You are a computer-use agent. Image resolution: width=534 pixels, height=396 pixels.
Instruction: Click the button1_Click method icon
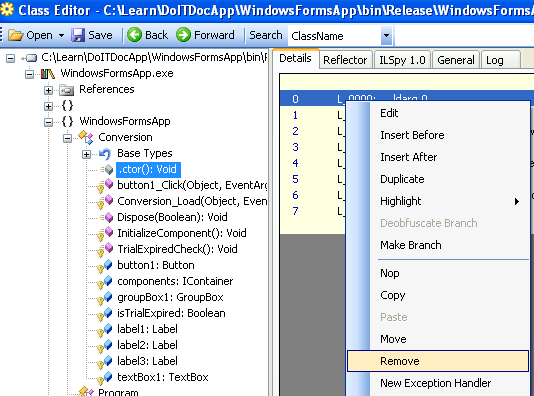click(x=105, y=186)
